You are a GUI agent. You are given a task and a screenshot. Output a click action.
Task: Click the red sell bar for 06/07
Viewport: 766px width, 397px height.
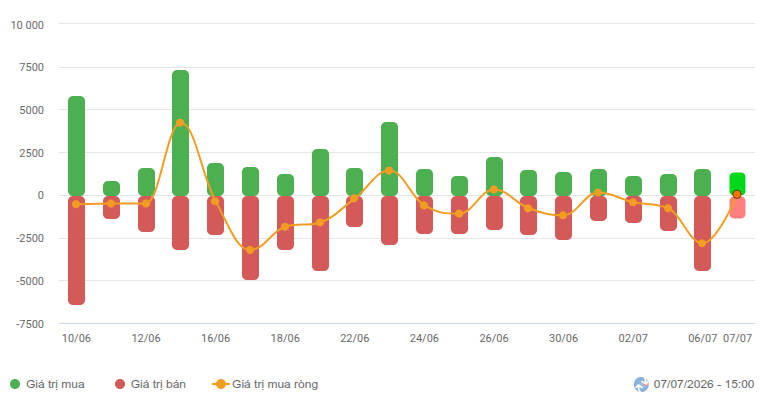[702, 233]
